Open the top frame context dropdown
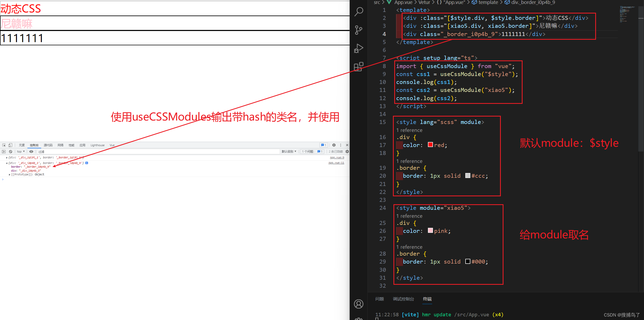This screenshot has width=644, height=320. [x=20, y=152]
